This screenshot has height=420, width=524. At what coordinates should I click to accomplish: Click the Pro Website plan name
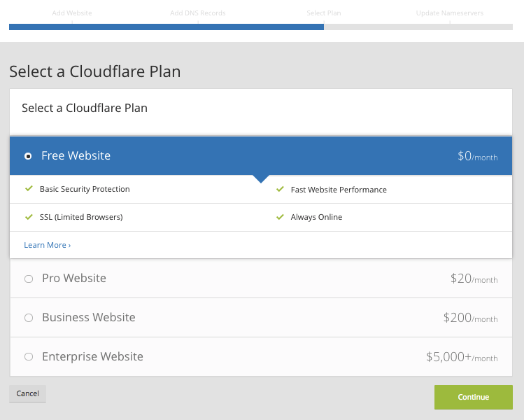[x=74, y=278]
